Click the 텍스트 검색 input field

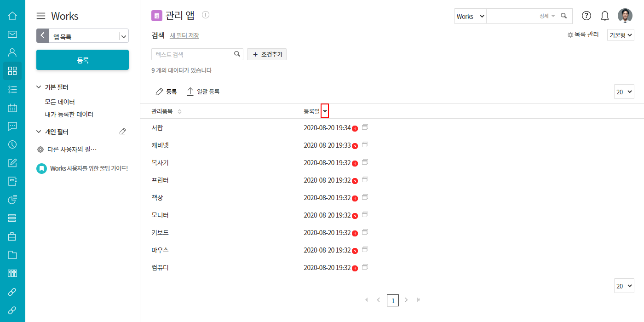coord(193,54)
